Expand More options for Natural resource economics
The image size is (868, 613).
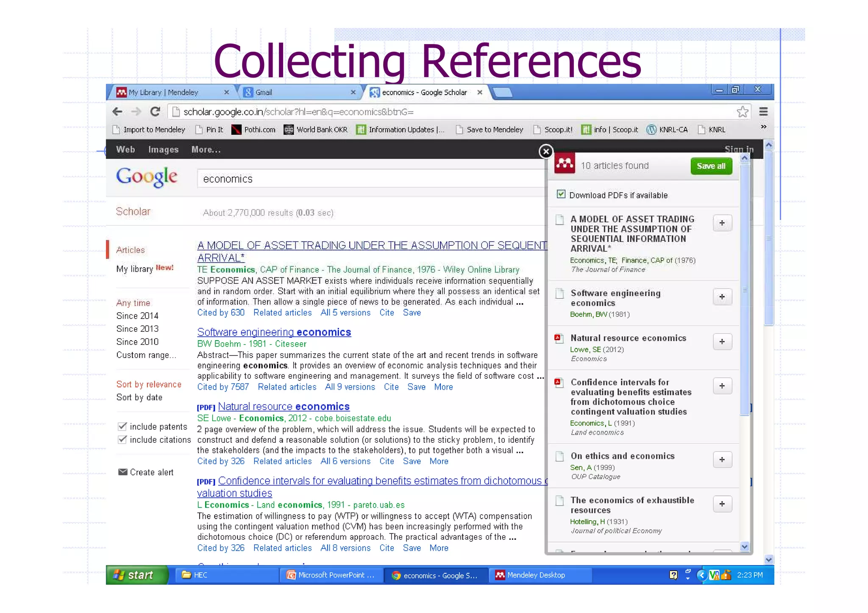pos(439,461)
